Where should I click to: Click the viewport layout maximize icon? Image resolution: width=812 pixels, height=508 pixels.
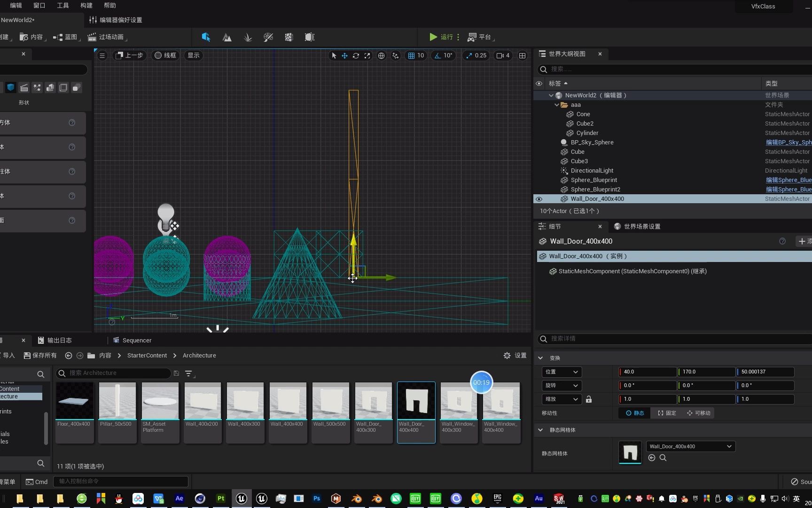[x=522, y=56]
